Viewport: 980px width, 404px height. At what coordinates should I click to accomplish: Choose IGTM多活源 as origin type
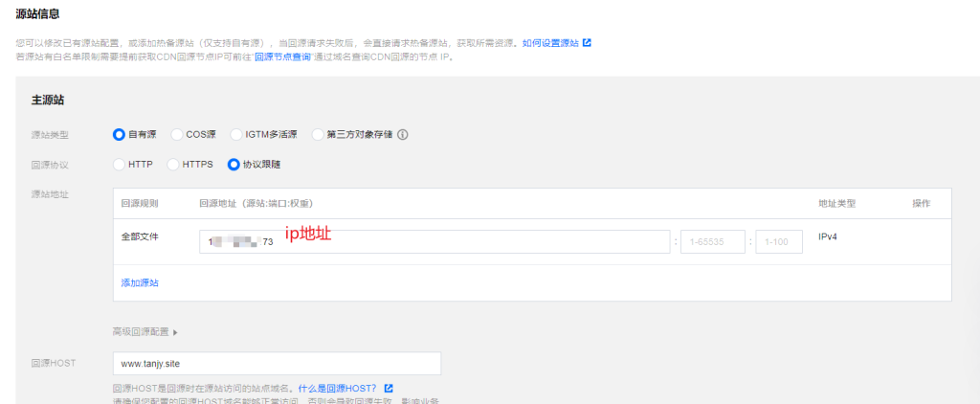point(236,135)
